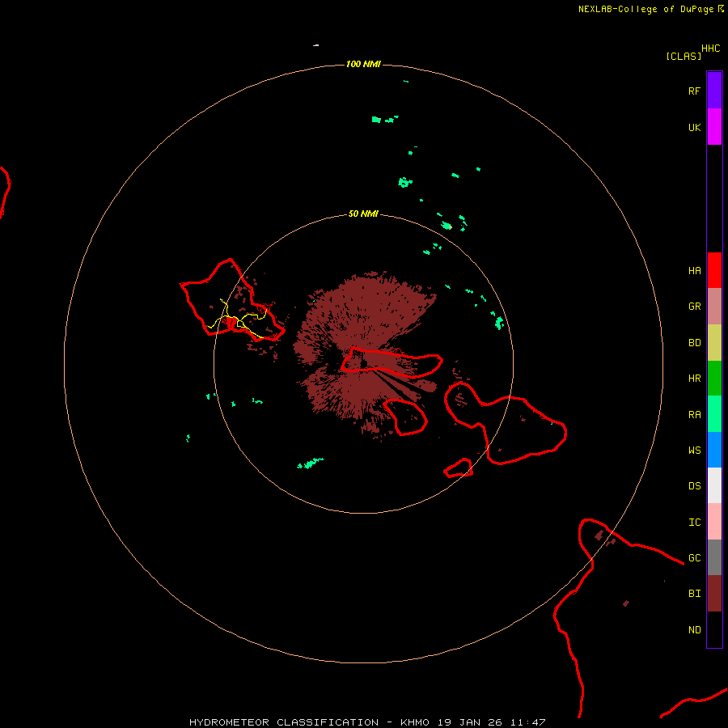Click the '50 NMI' range ring label
Image resolution: width=728 pixels, height=728 pixels.
pos(363,214)
